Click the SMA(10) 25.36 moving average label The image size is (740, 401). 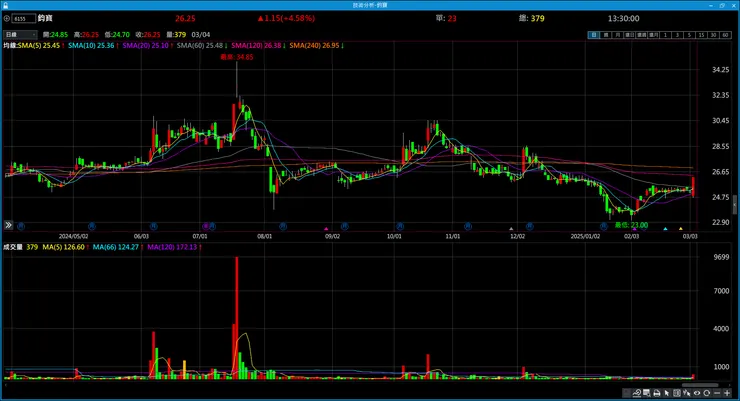coord(91,45)
